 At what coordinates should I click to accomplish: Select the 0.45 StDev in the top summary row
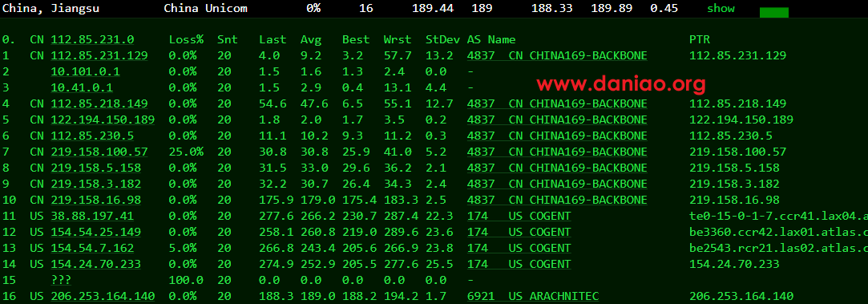tap(664, 8)
